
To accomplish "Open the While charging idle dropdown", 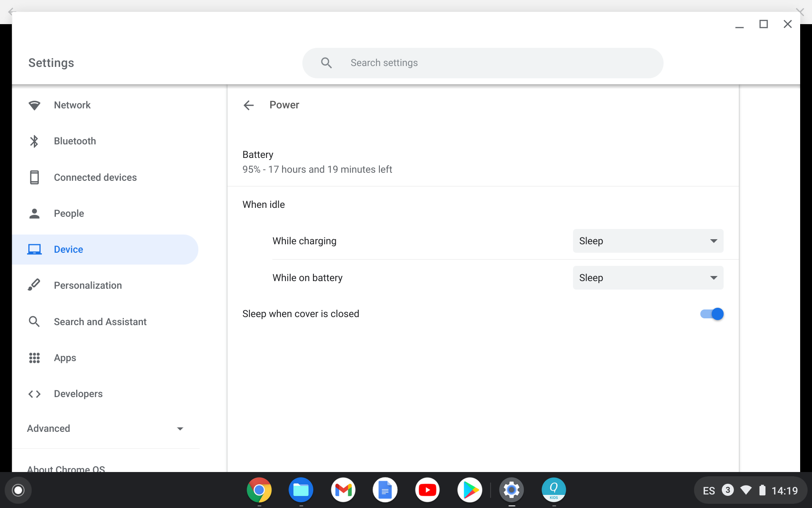I will pos(648,241).
